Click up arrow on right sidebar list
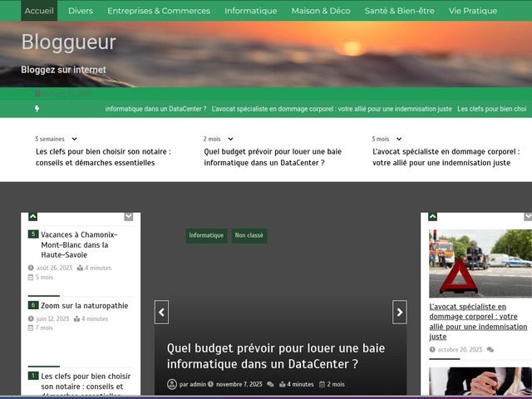 pos(432,216)
